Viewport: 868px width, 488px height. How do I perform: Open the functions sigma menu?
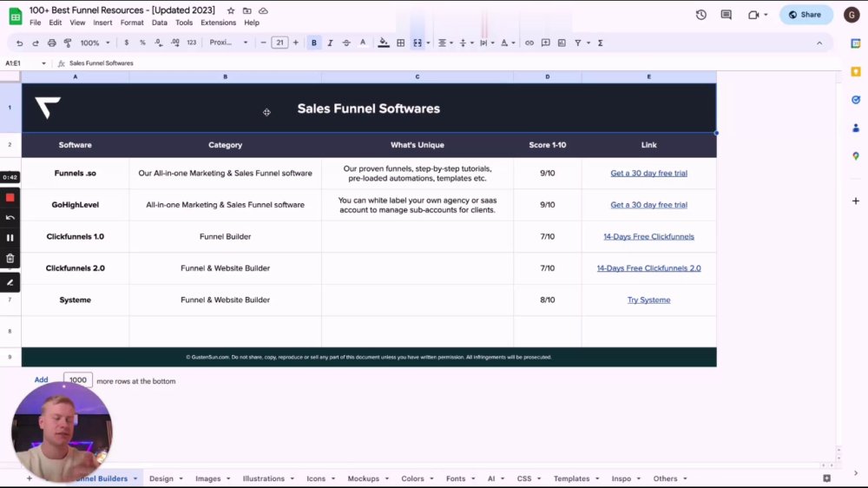[600, 43]
